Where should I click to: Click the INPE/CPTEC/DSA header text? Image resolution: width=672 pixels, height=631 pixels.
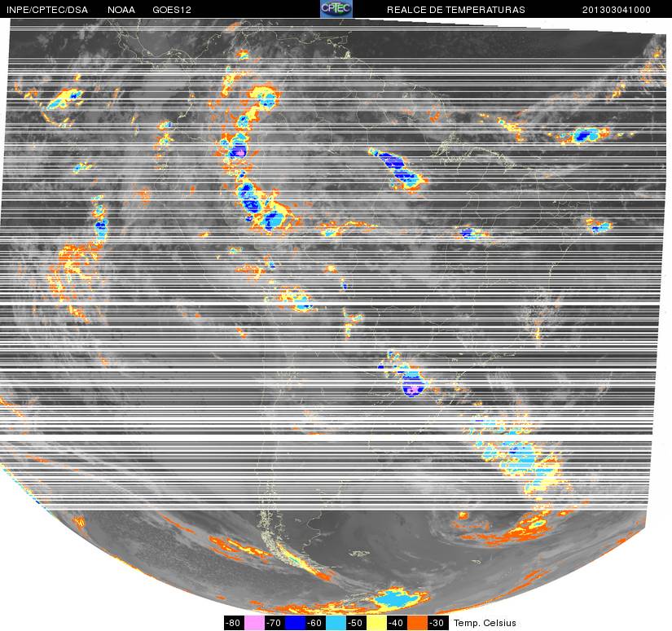(x=47, y=10)
